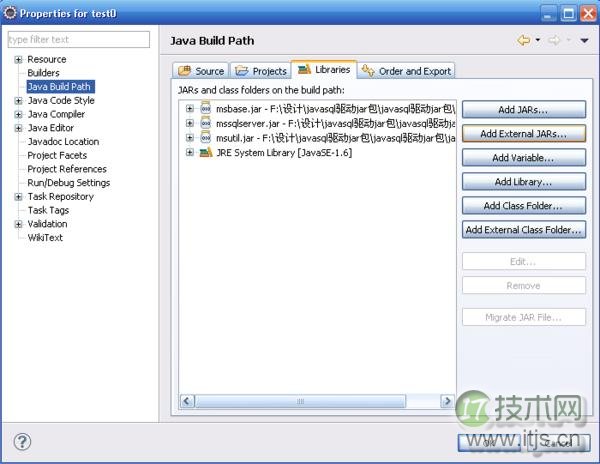
Task: Expand the Validation node
Action: 18,224
